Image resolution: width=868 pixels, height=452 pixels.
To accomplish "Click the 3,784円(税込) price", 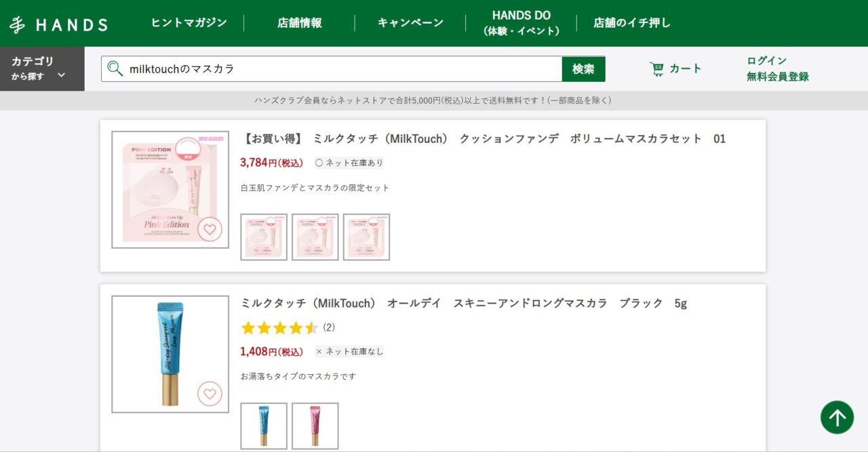I will tap(272, 163).
